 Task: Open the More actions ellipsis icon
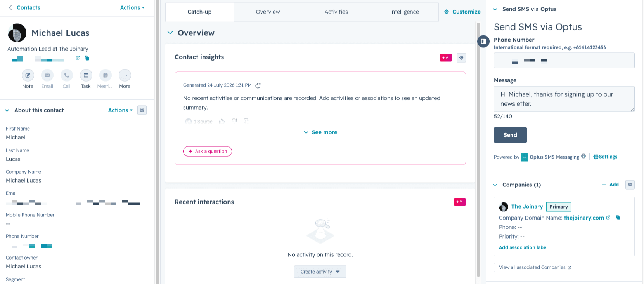(x=125, y=75)
